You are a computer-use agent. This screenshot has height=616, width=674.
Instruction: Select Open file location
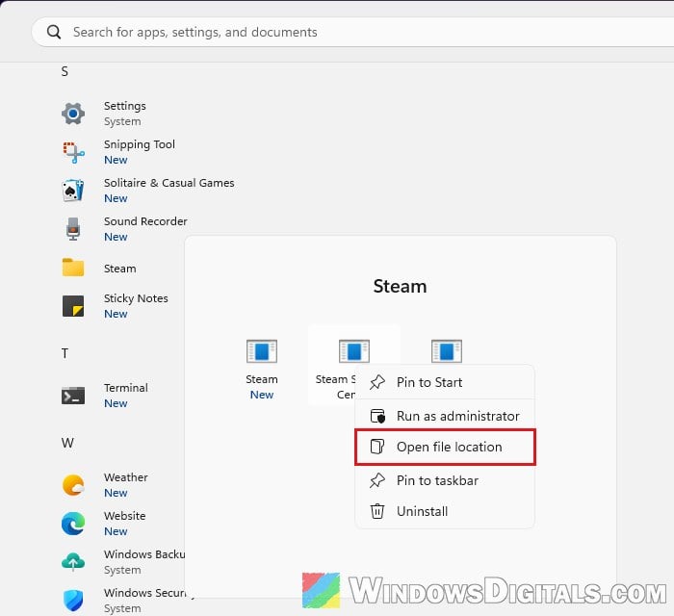pos(445,447)
